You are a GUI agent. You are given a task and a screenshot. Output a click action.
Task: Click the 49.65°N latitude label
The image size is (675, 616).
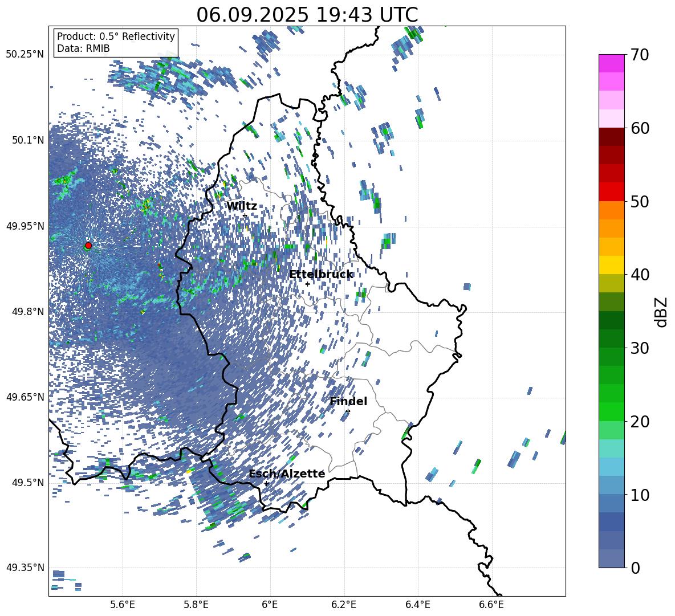pos(25,397)
